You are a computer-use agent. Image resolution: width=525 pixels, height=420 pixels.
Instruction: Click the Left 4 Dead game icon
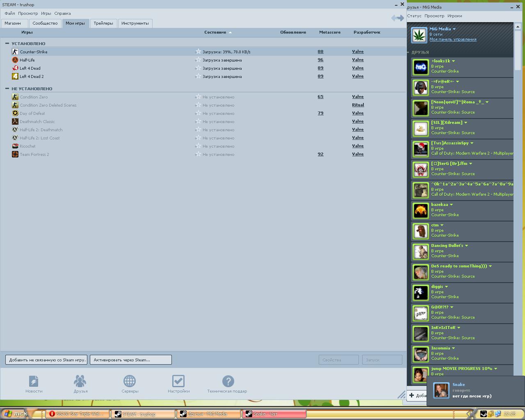(x=15, y=68)
